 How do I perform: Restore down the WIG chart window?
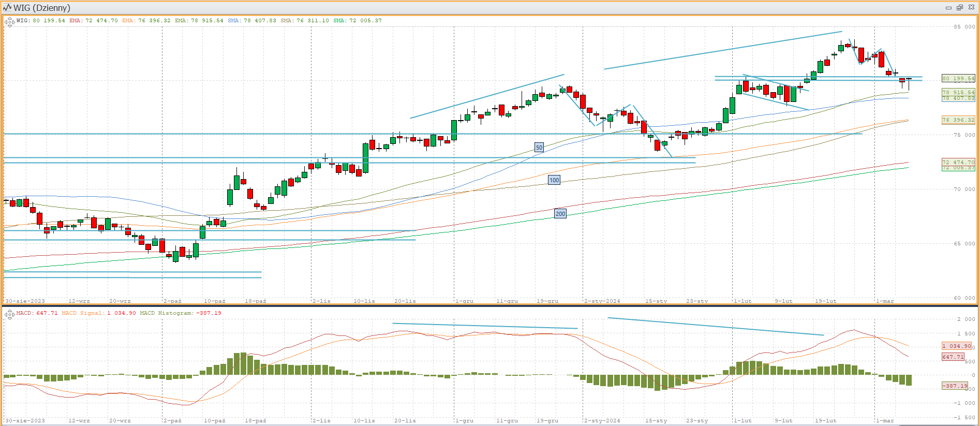pos(959,7)
